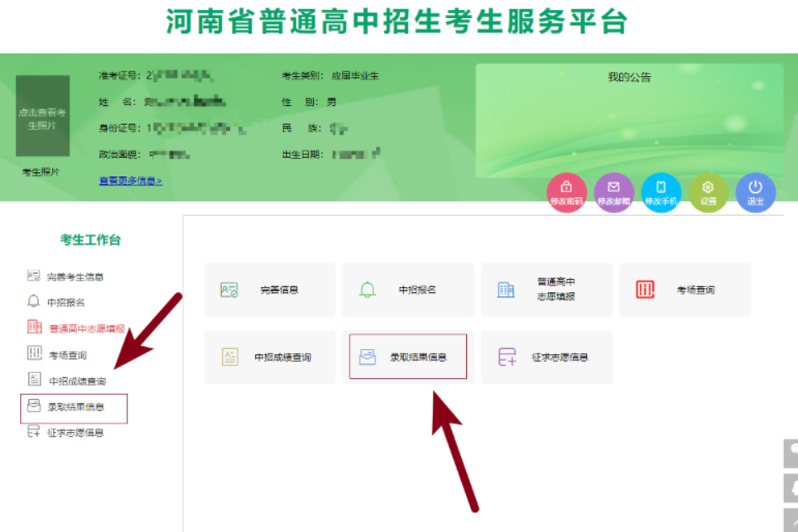Viewport: 798px width, 532px height.
Task: Click the red 考场查询 card icon
Action: [x=646, y=290]
